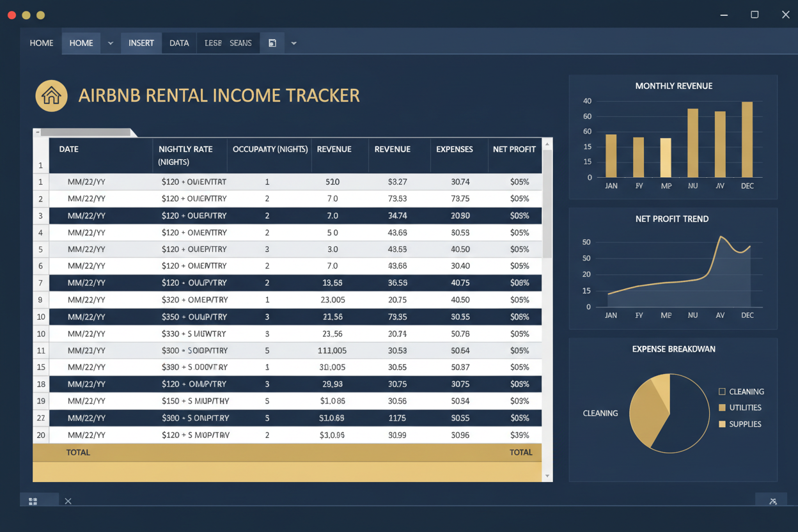Click cell '$120 + OUIENTTAT'
Image resolution: width=798 pixels, height=532 pixels.
tap(194, 182)
